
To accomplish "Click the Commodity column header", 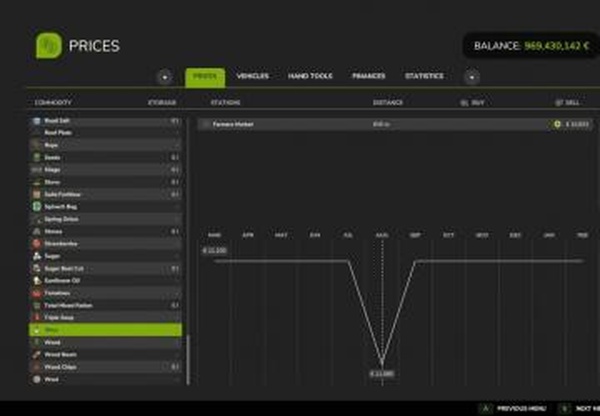I will [x=53, y=103].
